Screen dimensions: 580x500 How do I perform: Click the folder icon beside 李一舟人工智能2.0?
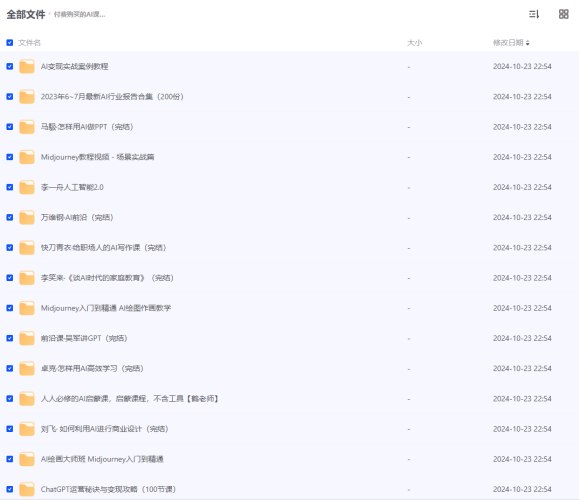coord(27,188)
